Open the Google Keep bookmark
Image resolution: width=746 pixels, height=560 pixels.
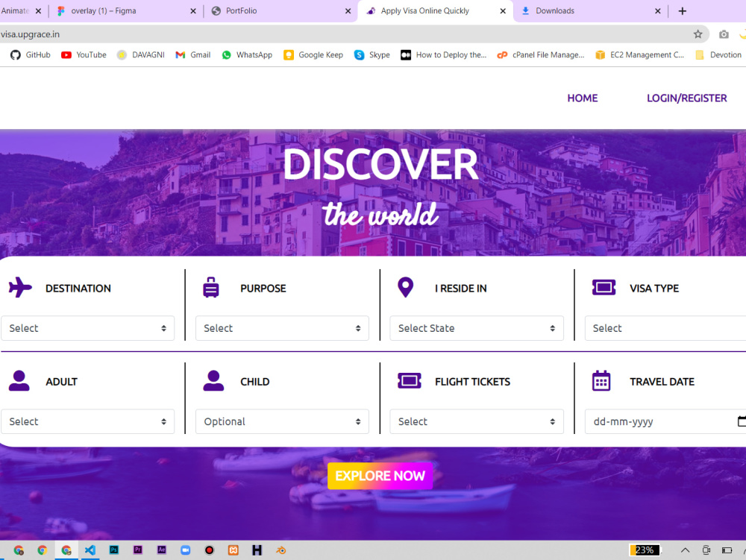point(313,54)
